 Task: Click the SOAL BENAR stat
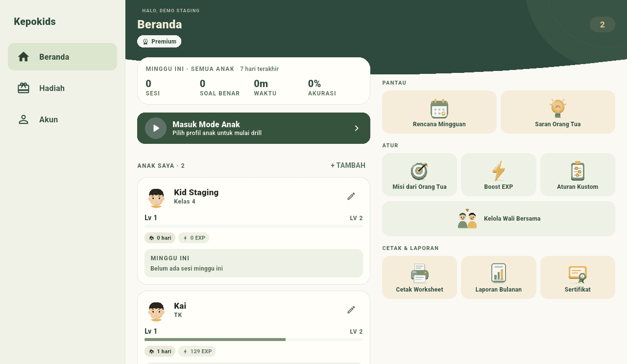(220, 88)
